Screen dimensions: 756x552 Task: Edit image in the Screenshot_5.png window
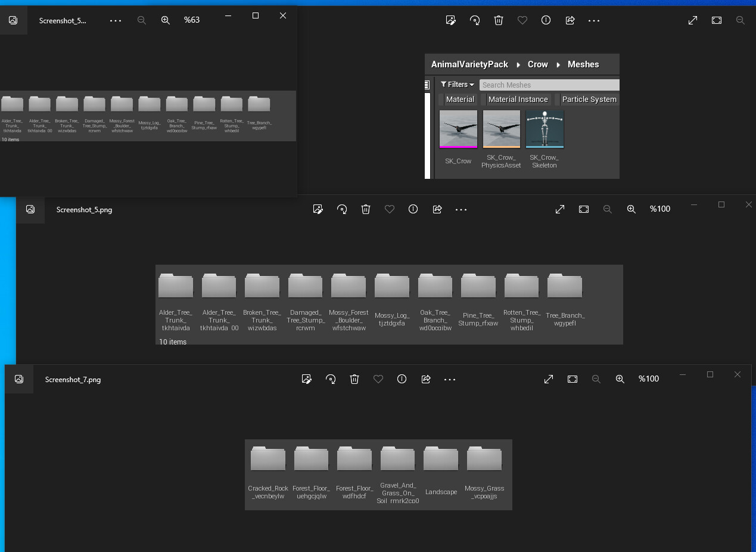pyautogui.click(x=318, y=209)
